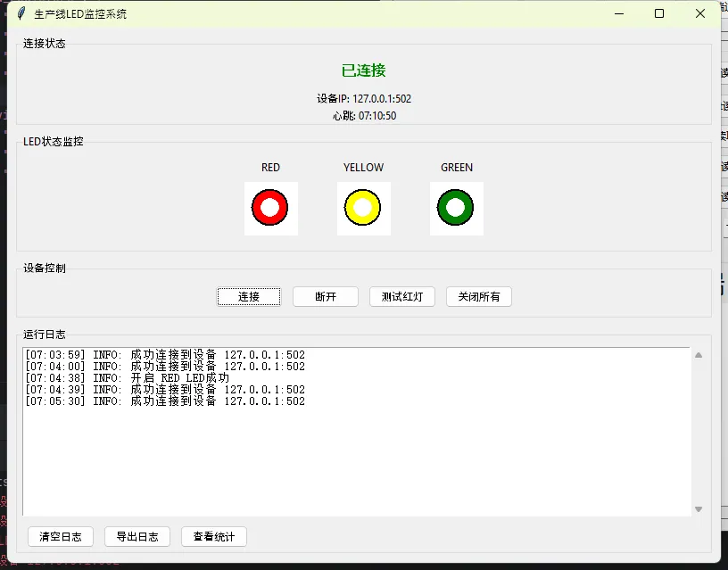Click the log scrollbar down arrow
Image resolution: width=728 pixels, height=570 pixels.
point(699,508)
